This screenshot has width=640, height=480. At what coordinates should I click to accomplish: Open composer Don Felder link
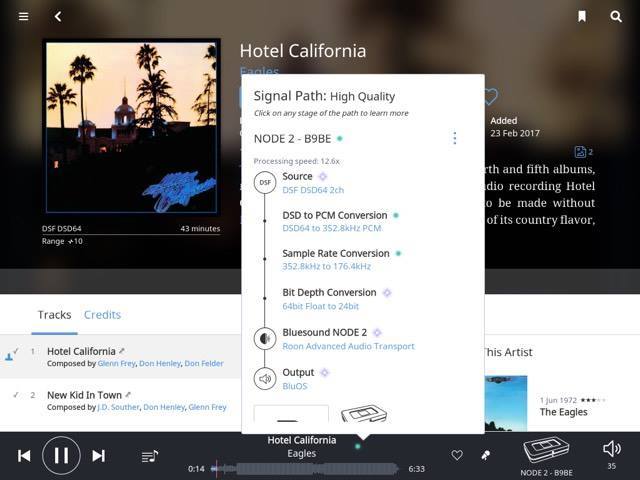tap(204, 363)
